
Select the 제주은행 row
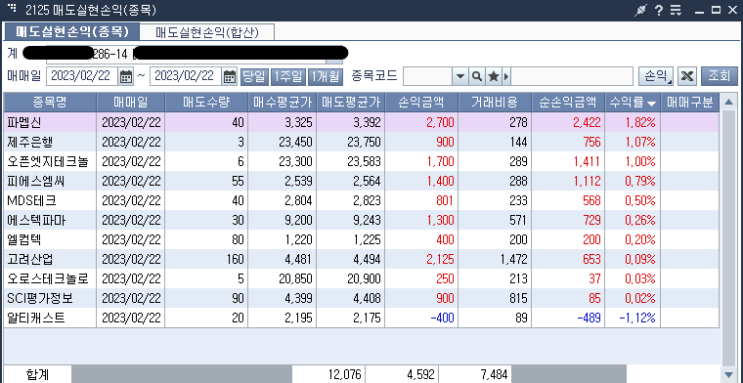(361, 142)
